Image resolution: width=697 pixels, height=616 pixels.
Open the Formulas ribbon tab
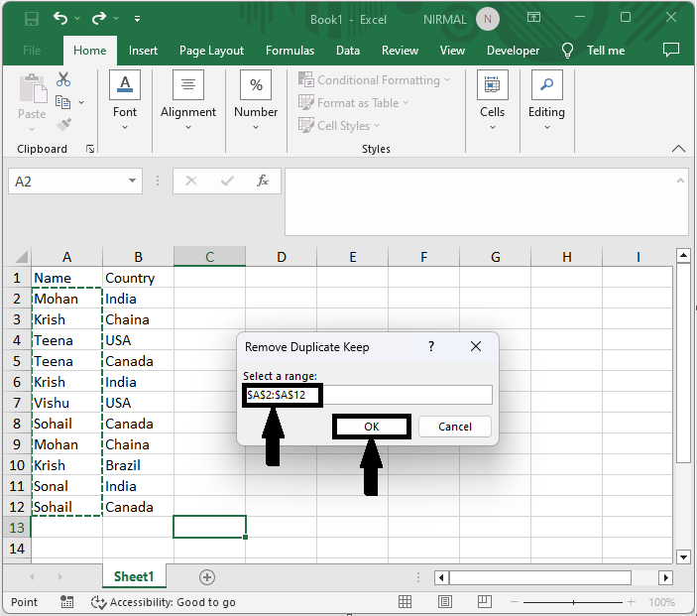[x=290, y=51]
